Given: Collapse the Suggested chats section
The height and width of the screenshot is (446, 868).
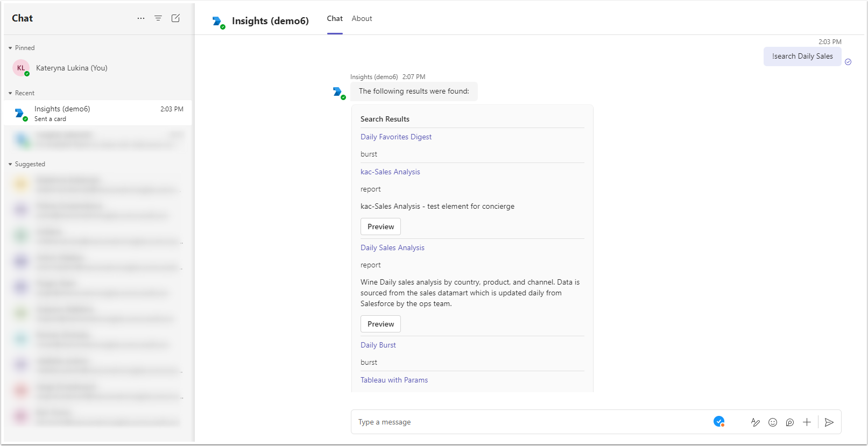Looking at the screenshot, I should coord(10,164).
